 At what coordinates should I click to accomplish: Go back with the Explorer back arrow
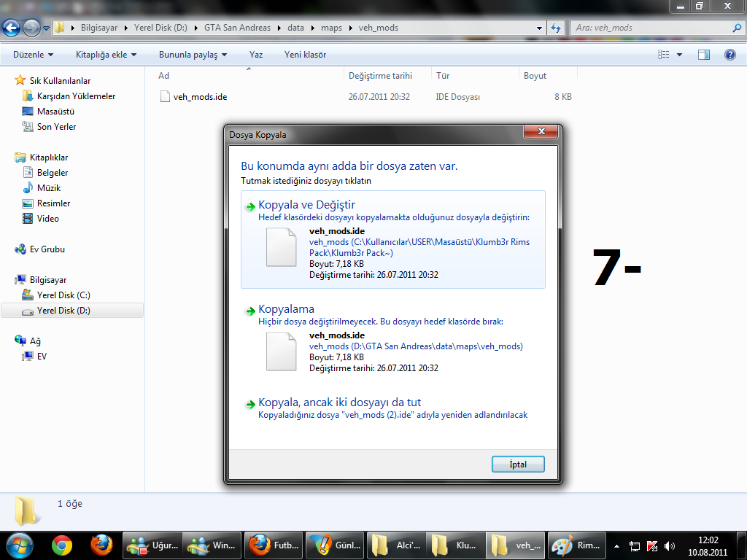[x=12, y=28]
